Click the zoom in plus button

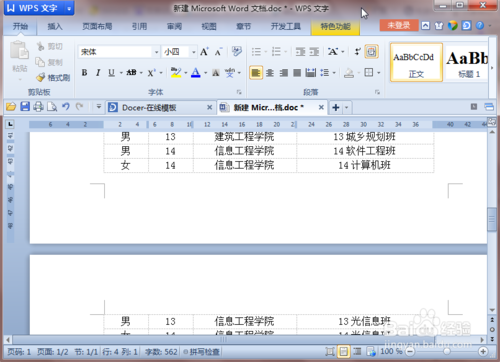[x=482, y=351]
